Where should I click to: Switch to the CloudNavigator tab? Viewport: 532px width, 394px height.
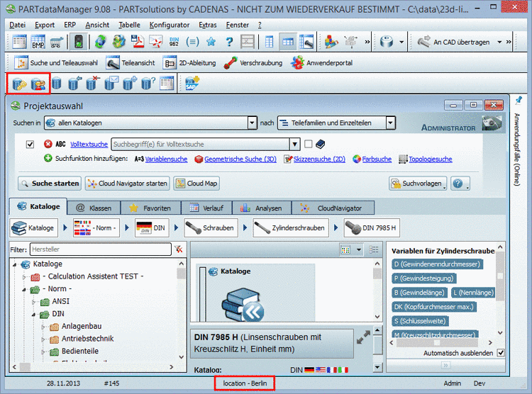click(333, 208)
